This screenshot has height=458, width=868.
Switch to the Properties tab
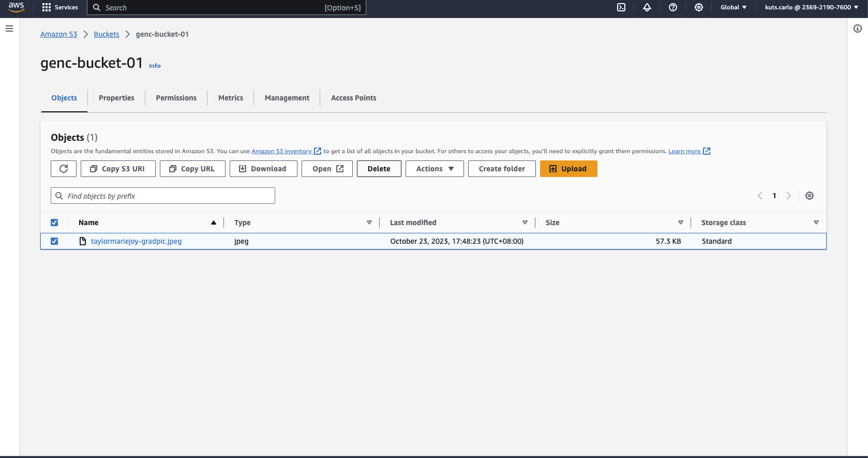[x=116, y=98]
